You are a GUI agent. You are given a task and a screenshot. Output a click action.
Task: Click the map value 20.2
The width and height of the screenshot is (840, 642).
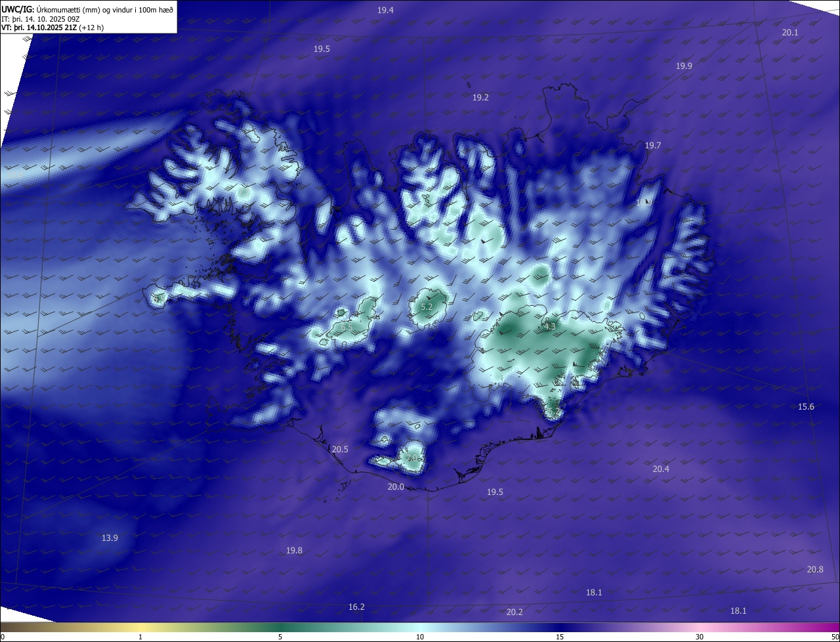pyautogui.click(x=514, y=612)
